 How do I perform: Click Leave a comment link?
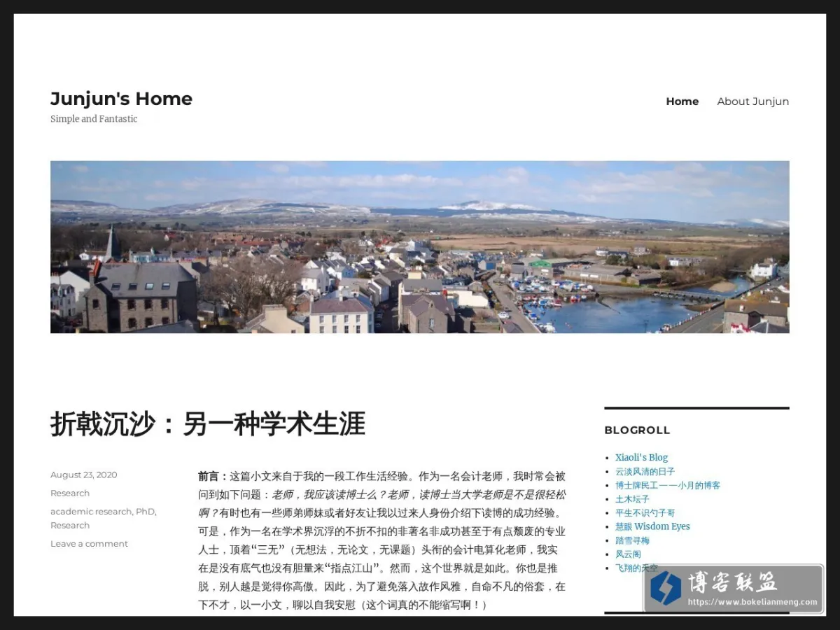click(x=89, y=544)
